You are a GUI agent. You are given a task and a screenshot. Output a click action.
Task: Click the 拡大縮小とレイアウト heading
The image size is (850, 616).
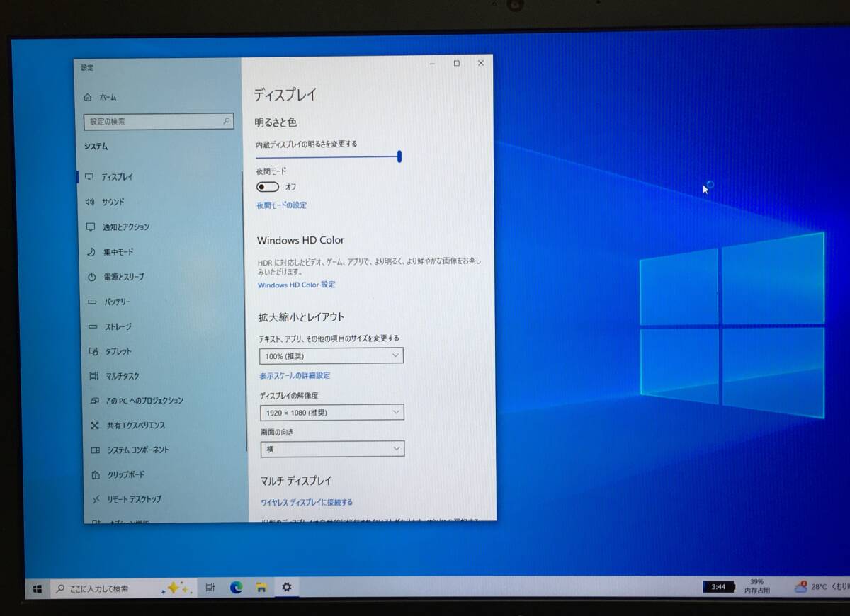302,317
